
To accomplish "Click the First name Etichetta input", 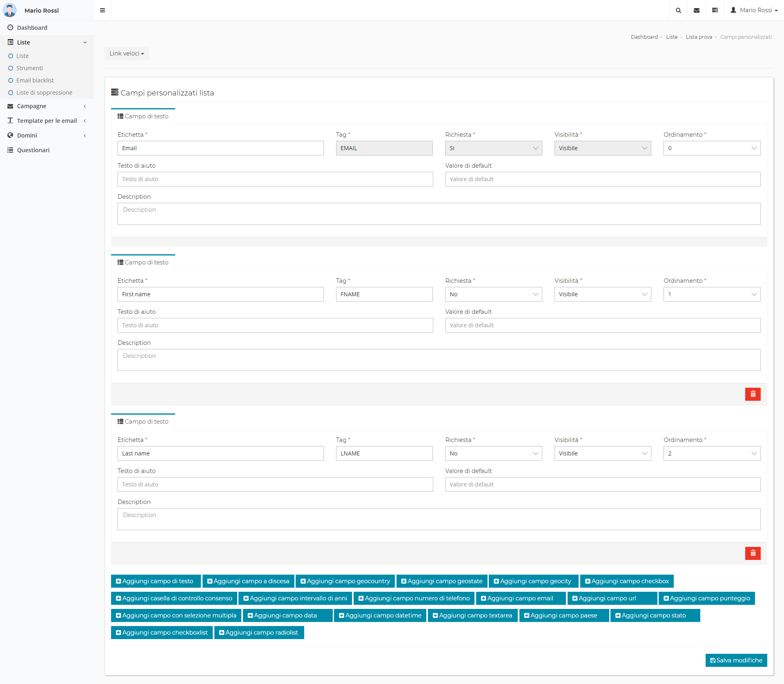I will pyautogui.click(x=220, y=294).
